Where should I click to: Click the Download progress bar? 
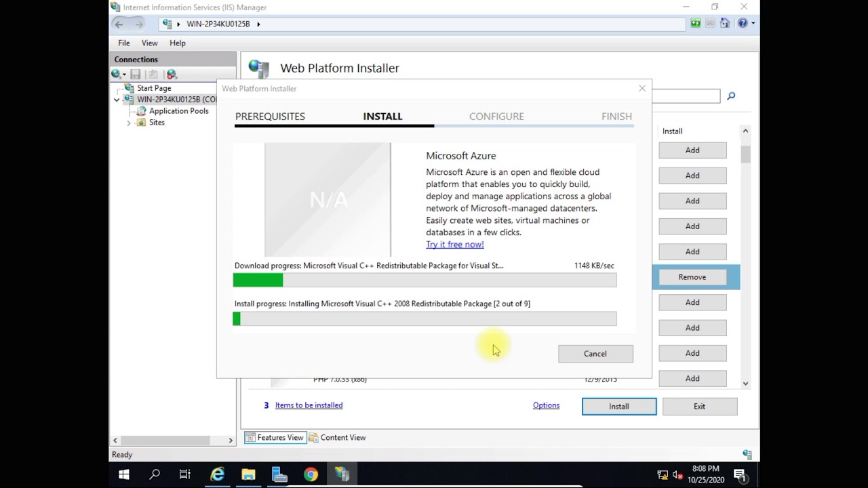click(x=425, y=280)
